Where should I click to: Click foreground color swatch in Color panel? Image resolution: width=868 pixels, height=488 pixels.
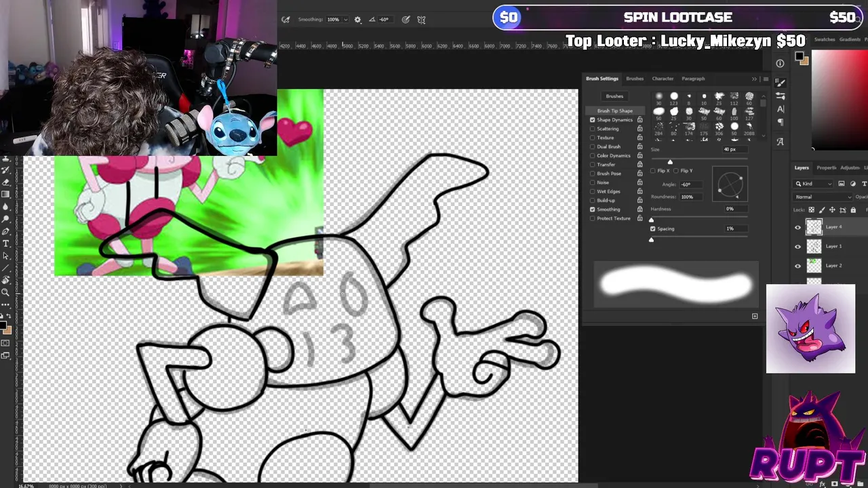(x=800, y=57)
